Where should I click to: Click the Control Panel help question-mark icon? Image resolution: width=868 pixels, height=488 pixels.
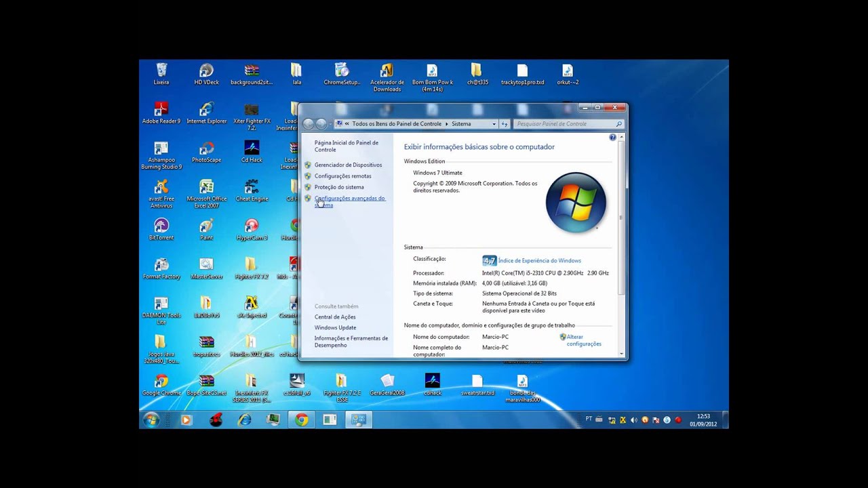coord(612,138)
